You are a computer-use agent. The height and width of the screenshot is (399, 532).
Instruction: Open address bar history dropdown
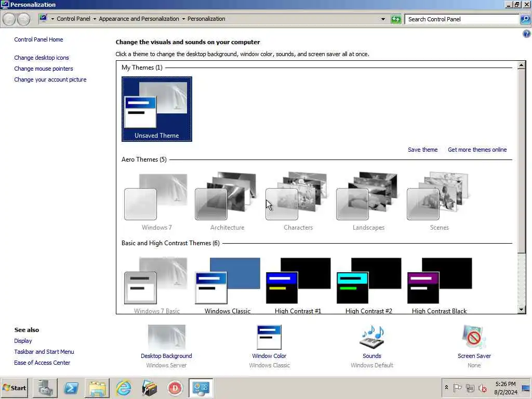click(383, 19)
